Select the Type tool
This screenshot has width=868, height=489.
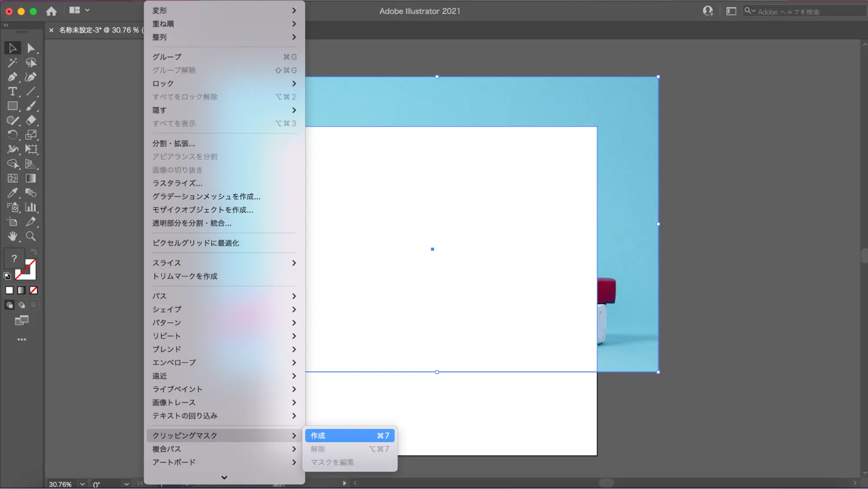[12, 92]
